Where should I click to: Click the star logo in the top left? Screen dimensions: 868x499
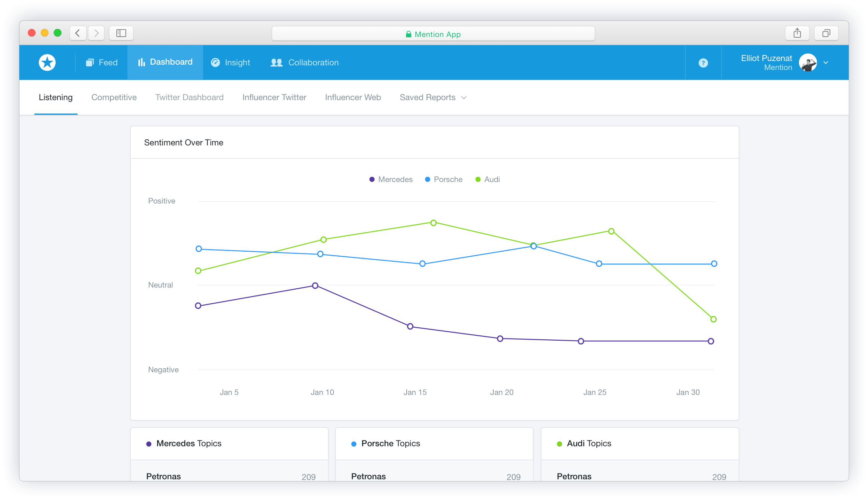[x=47, y=62]
